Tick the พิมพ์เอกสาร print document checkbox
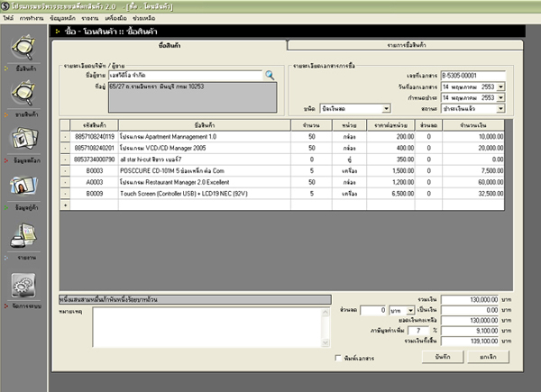Viewport: 541px width, 392px height. coord(336,358)
